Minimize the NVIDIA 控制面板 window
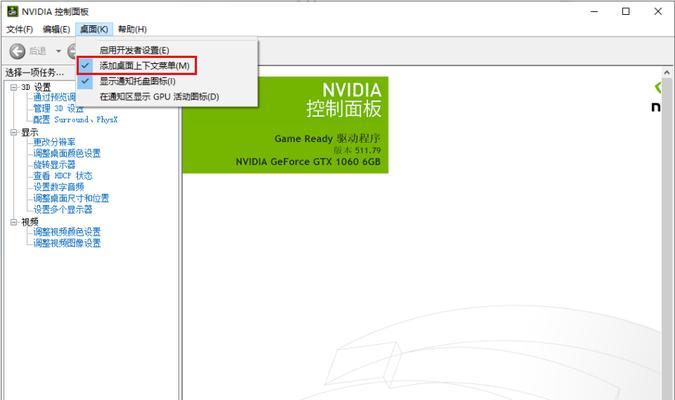This screenshot has width=675, height=400. tap(594, 12)
